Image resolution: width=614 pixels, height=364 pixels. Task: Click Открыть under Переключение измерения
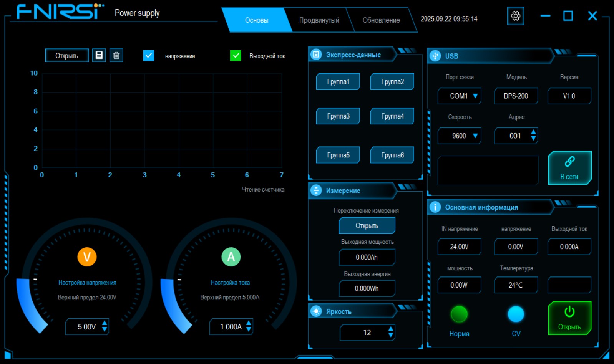click(x=367, y=225)
